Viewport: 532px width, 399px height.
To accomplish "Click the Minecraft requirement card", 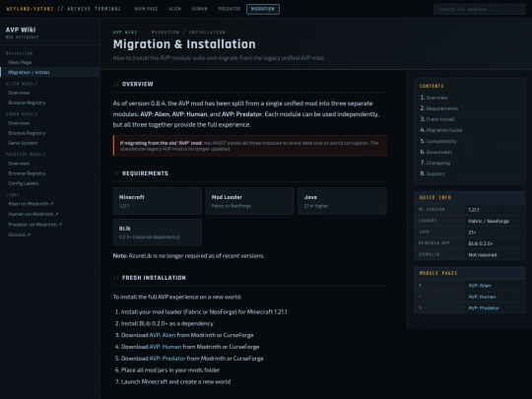I will point(157,201).
